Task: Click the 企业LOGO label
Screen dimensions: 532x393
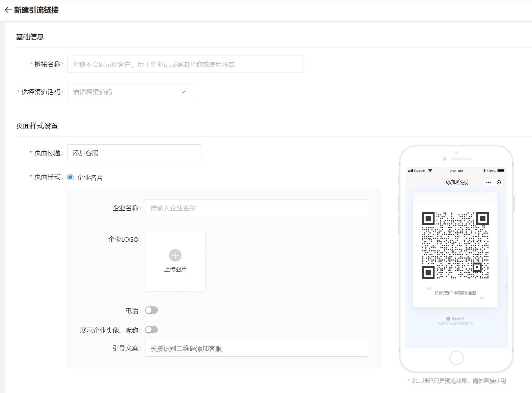Action: (x=124, y=239)
